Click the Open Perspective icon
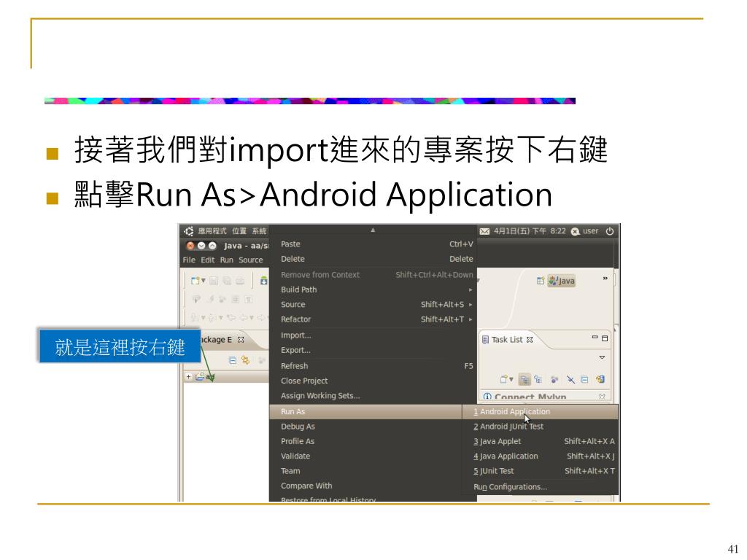The width and height of the screenshot is (747, 560). 541,281
